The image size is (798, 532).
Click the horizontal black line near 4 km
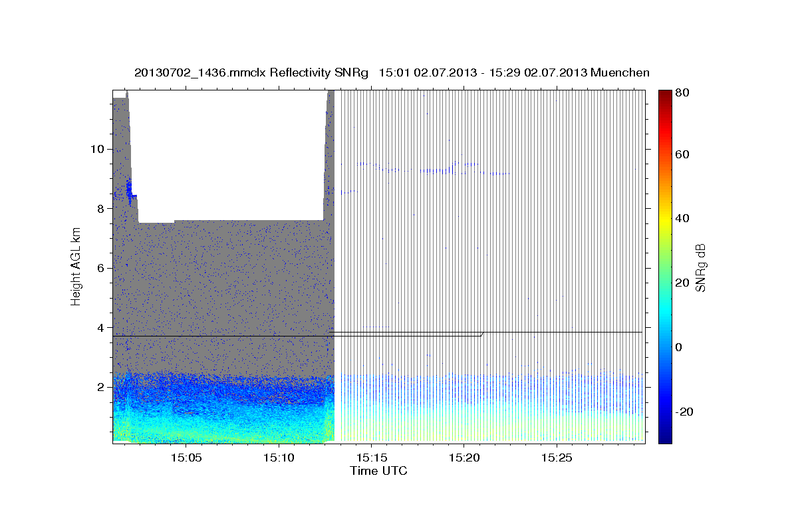[378, 334]
